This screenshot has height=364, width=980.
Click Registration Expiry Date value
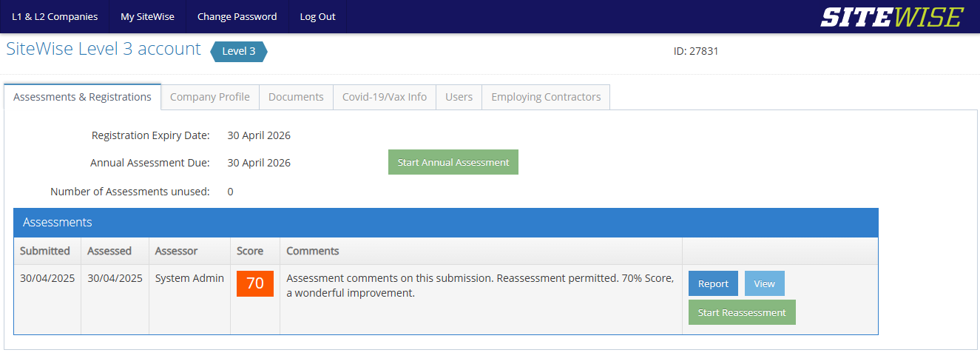[259, 135]
